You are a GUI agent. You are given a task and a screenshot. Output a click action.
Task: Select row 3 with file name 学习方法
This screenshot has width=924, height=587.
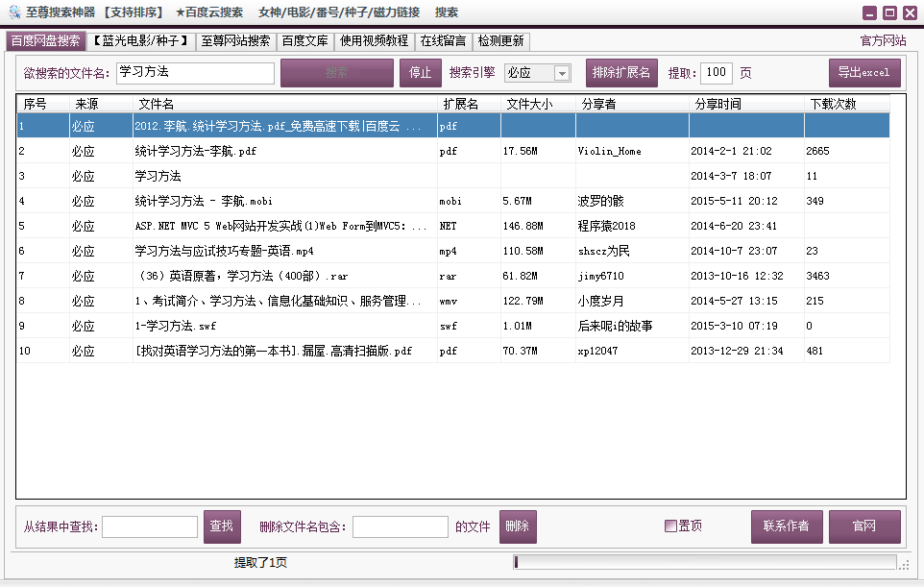453,176
